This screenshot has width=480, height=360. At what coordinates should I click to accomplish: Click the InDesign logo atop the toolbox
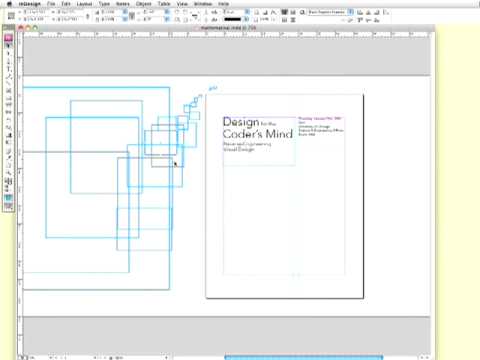click(9, 38)
